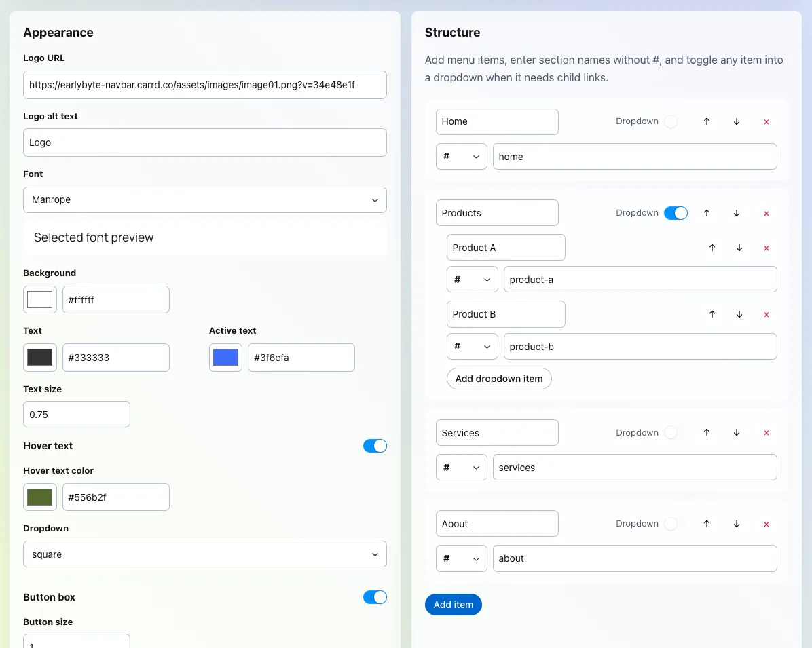Open Active text color swatch

tap(226, 358)
